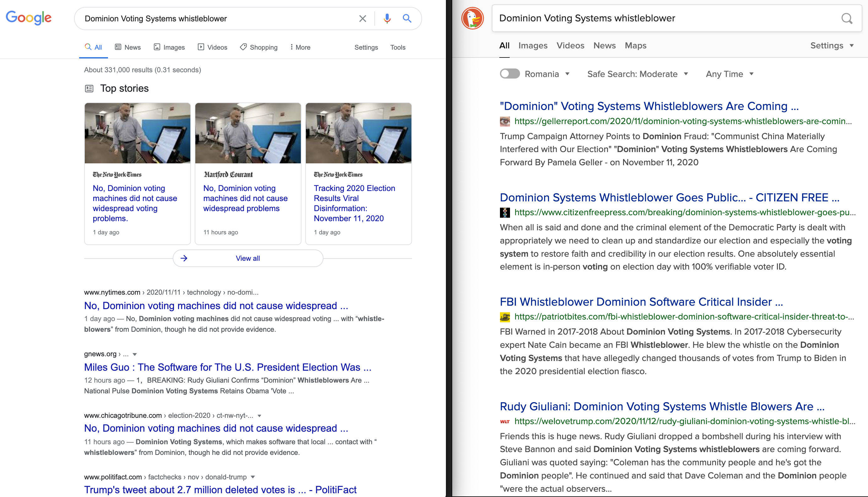Open CITIZEN FREE result title
Image resolution: width=868 pixels, height=497 pixels.
point(670,198)
